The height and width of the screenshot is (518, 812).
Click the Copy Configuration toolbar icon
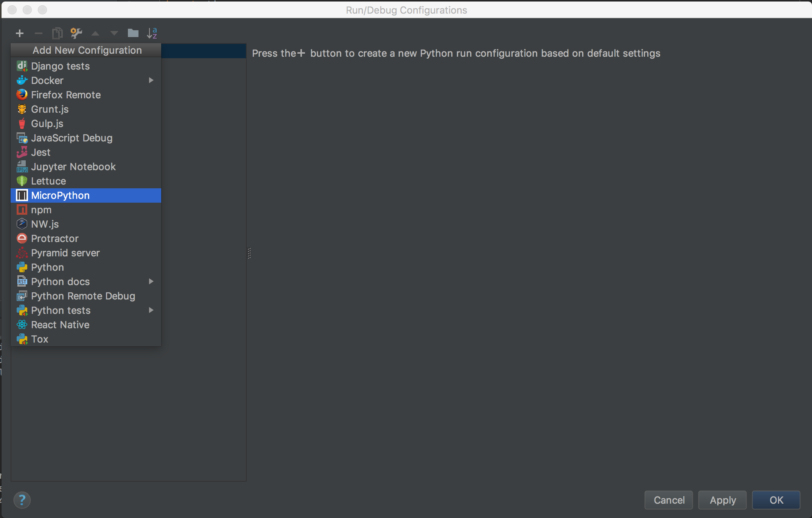[57, 33]
